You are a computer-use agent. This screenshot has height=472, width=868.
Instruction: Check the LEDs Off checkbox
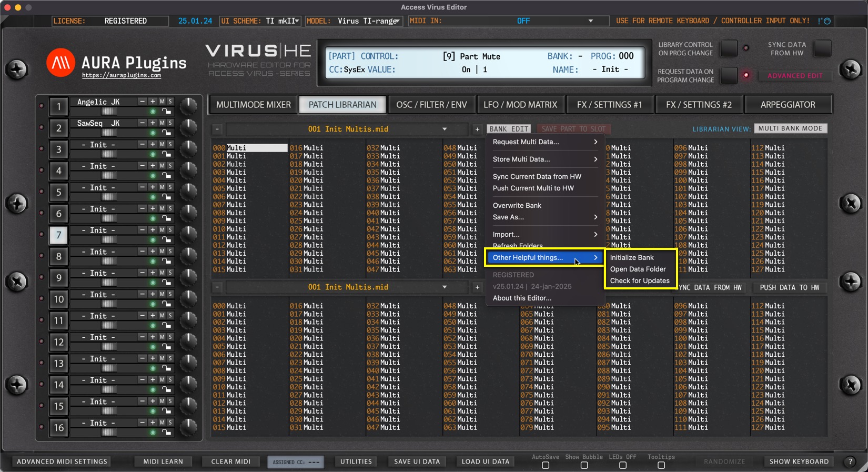(x=623, y=465)
